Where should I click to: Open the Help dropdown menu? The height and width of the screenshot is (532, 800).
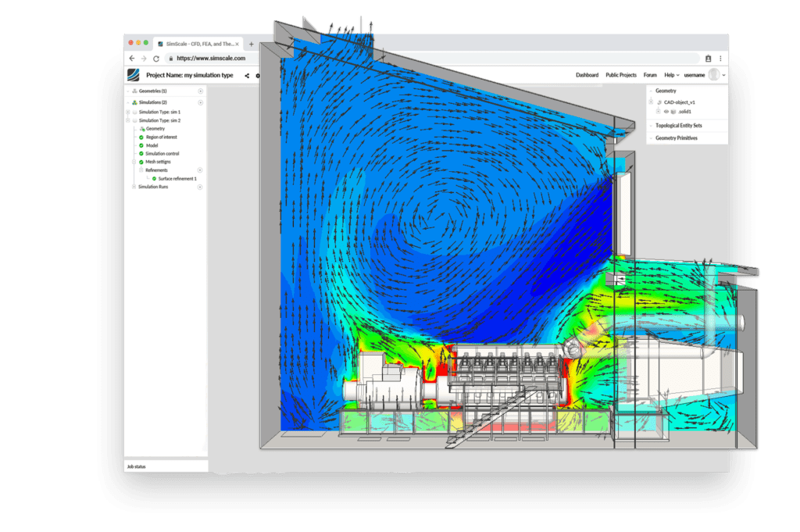click(x=670, y=75)
